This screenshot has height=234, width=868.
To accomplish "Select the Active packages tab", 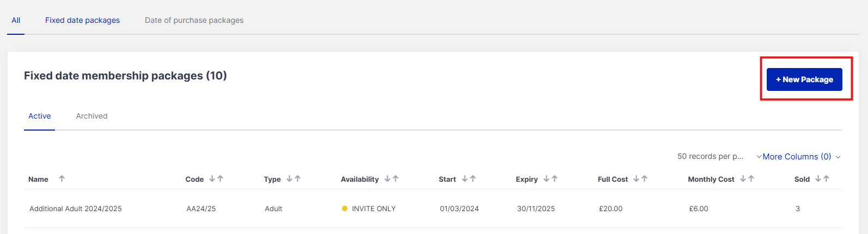I will pyautogui.click(x=39, y=116).
